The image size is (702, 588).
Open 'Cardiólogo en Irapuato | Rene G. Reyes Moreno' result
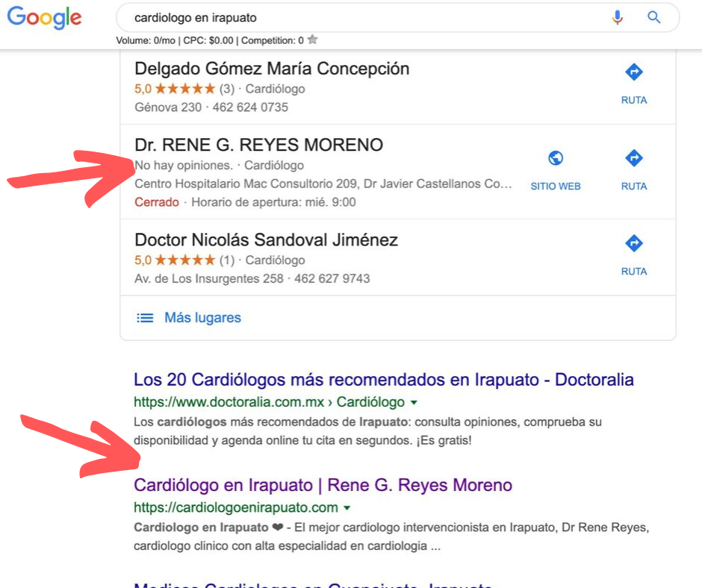tap(323, 485)
